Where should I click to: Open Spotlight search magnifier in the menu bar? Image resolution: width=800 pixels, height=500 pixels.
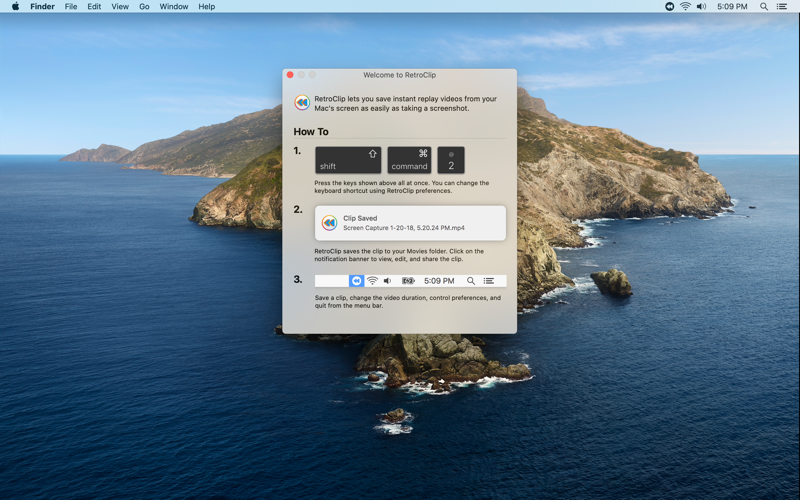click(x=764, y=7)
